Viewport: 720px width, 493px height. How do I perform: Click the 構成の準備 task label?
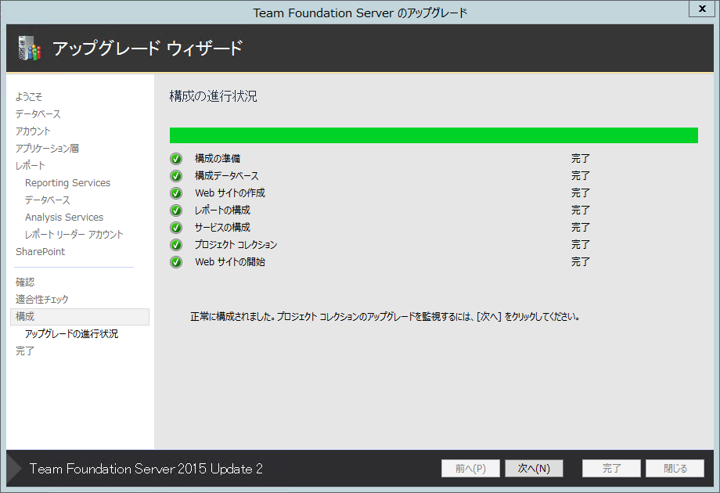(217, 159)
